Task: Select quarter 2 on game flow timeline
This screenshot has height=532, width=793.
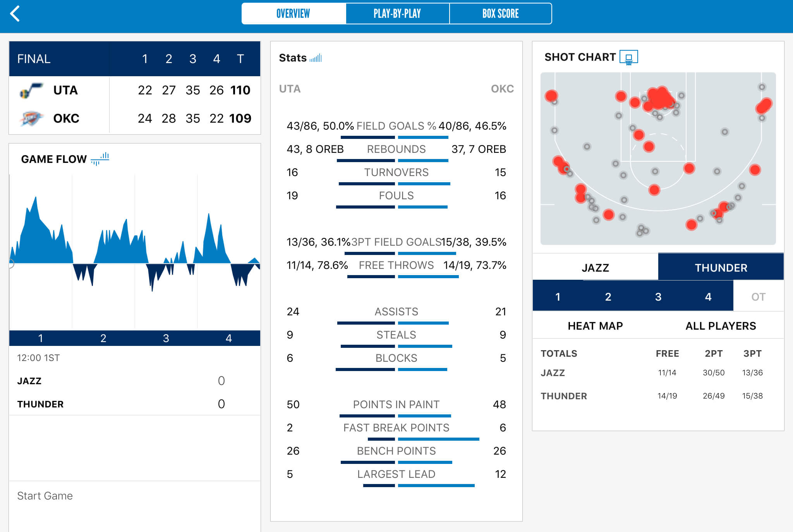Action: pyautogui.click(x=103, y=338)
